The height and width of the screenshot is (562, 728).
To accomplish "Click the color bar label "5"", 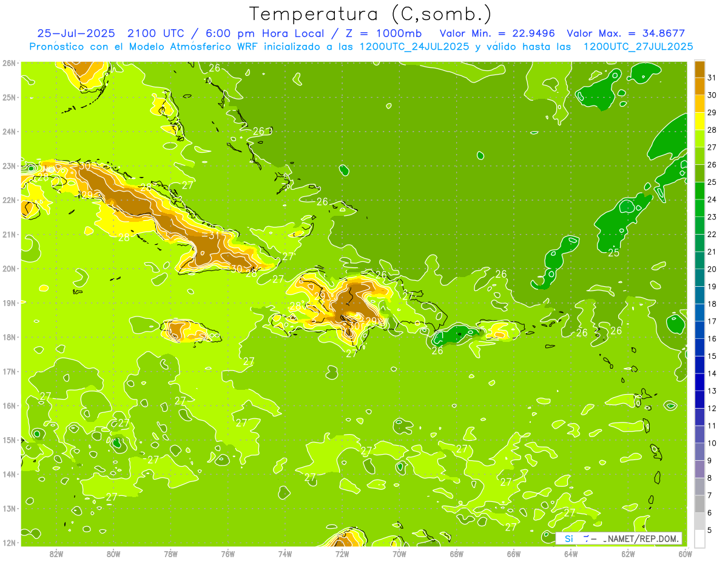I will [x=710, y=530].
